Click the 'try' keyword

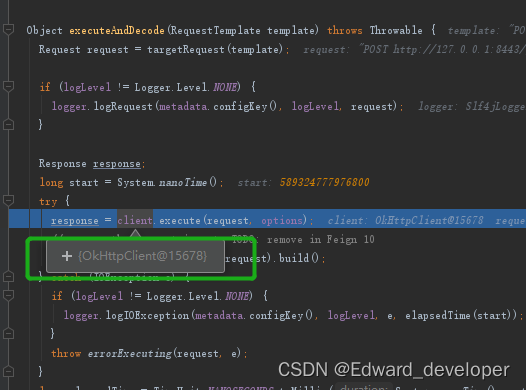point(48,202)
